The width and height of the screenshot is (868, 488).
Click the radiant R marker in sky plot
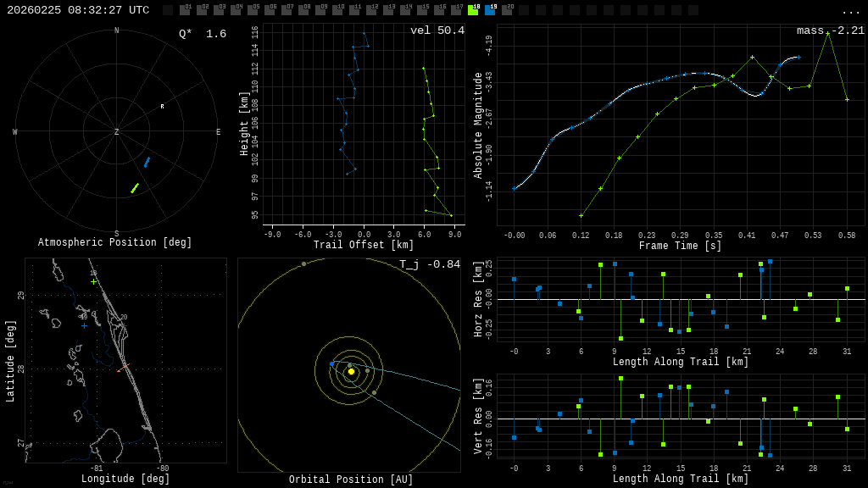[162, 107]
